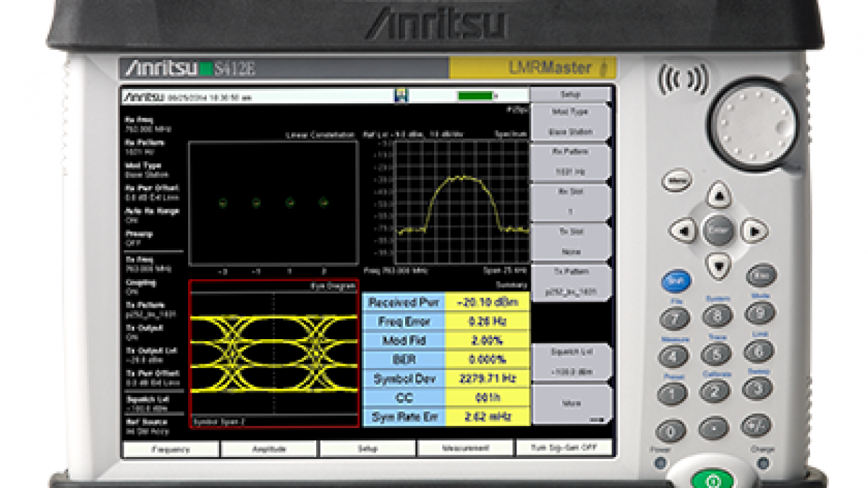
Task: Open the Measurement bottom menu
Action: [x=466, y=449]
